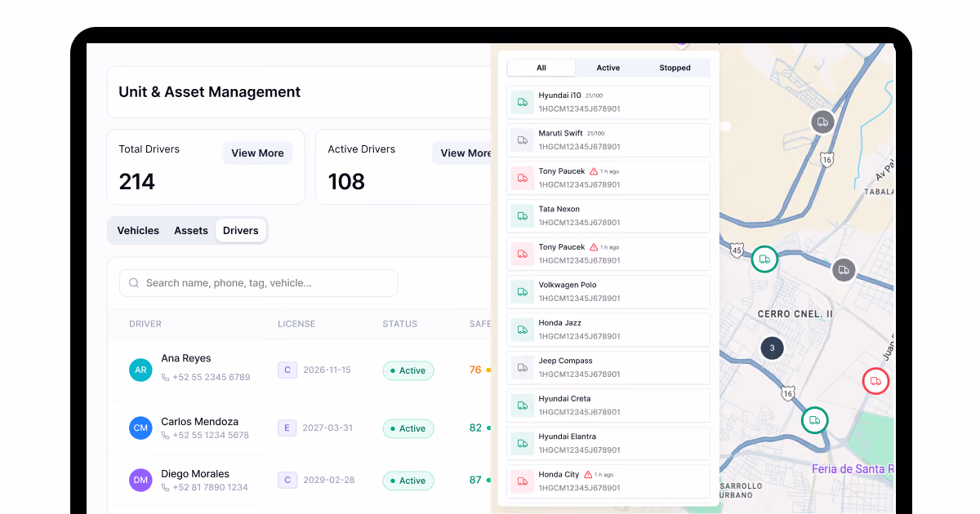Click the STATUS column header
This screenshot has height=514, width=980.
tap(400, 324)
